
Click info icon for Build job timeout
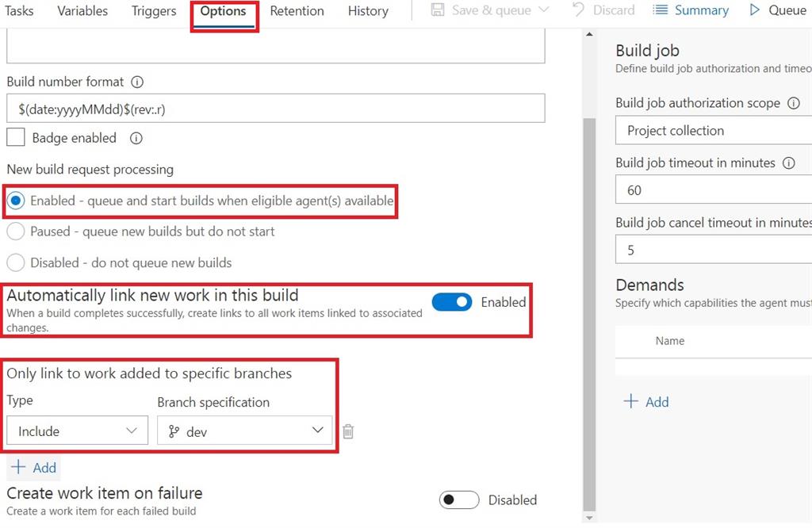[x=788, y=163]
